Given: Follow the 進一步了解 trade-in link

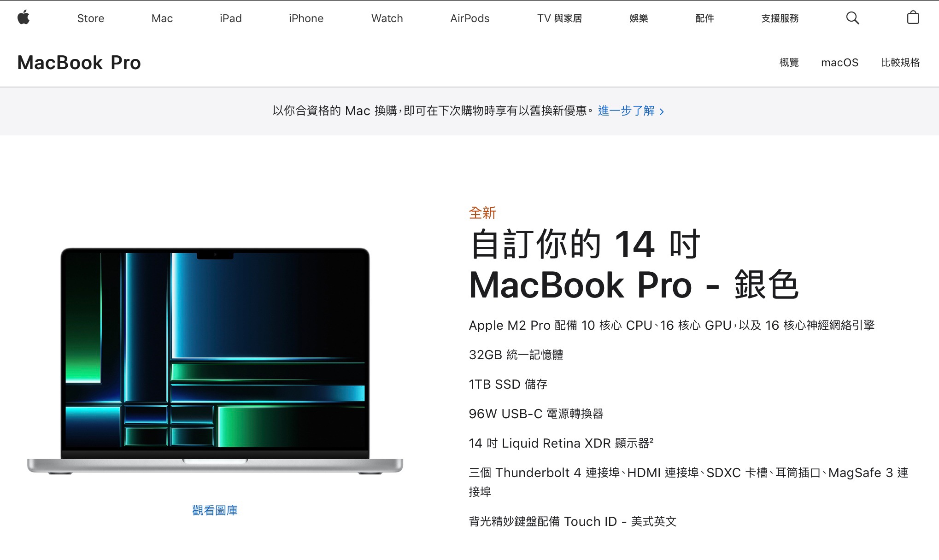Looking at the screenshot, I should tap(626, 111).
